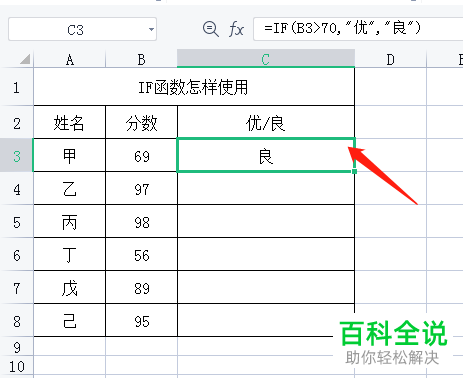Select row 8 header
This screenshot has width=463, height=378.
tap(16, 320)
